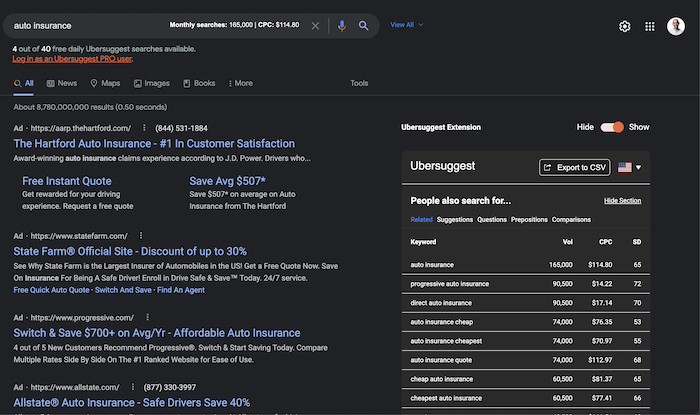Select the Suggestions keywords tab
The width and height of the screenshot is (700, 415).
(x=454, y=220)
